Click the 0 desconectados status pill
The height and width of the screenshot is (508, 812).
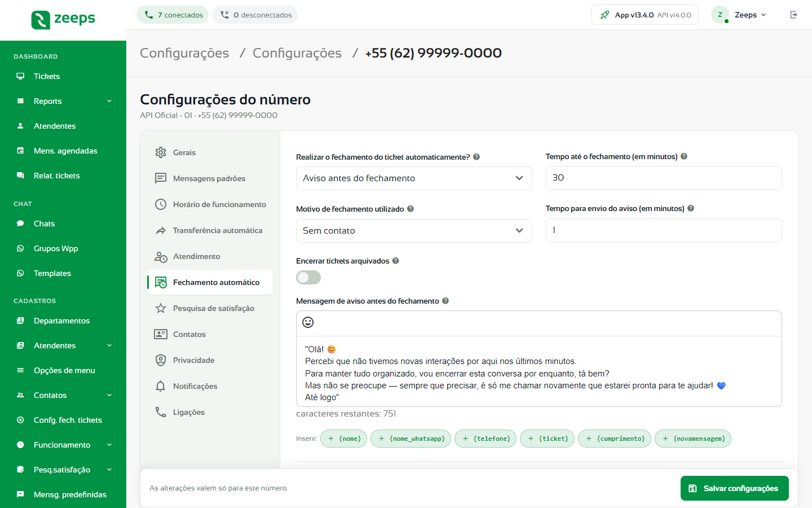255,15
